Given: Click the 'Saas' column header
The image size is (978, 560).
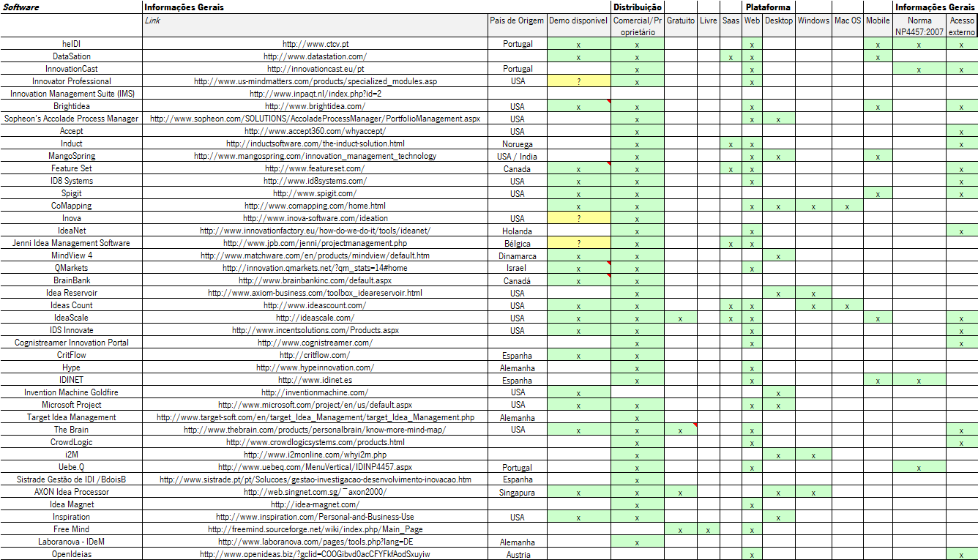Looking at the screenshot, I should pos(731,26).
